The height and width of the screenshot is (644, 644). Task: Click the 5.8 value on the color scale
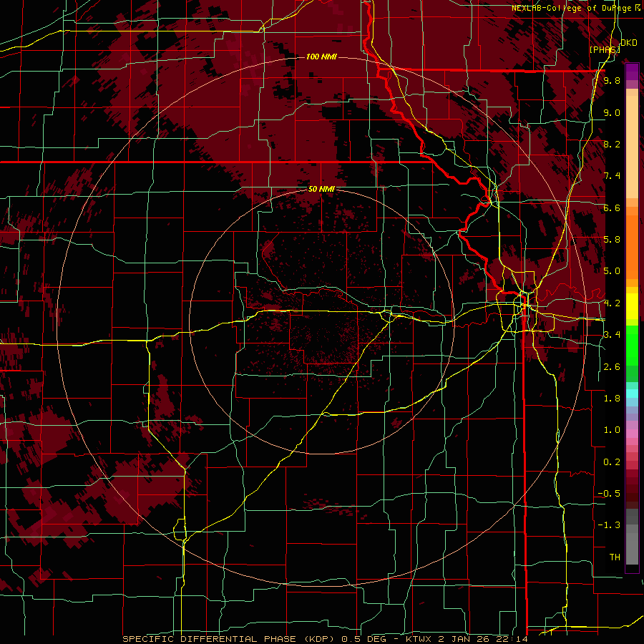tap(612, 240)
